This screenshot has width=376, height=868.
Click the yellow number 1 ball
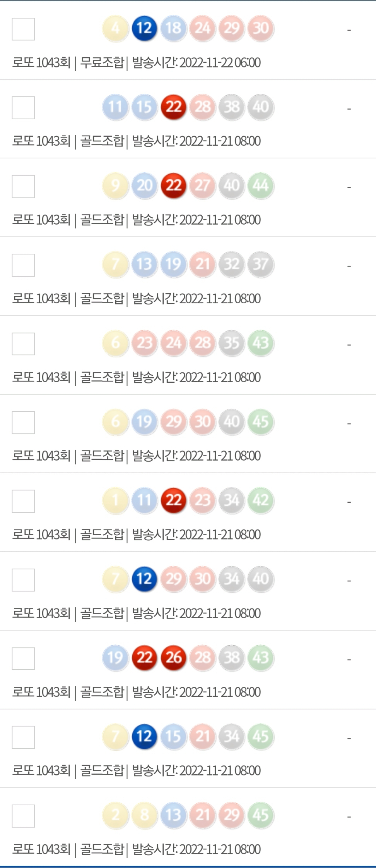point(115,500)
